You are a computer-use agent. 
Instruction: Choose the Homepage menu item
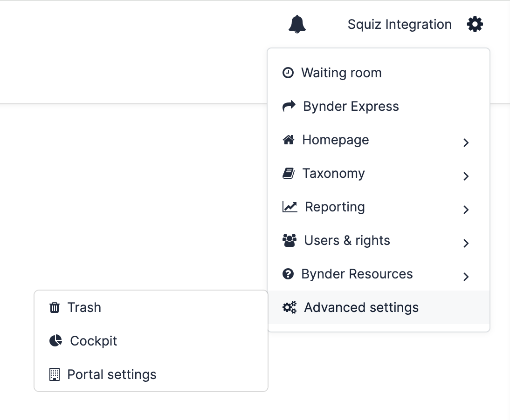click(x=379, y=140)
